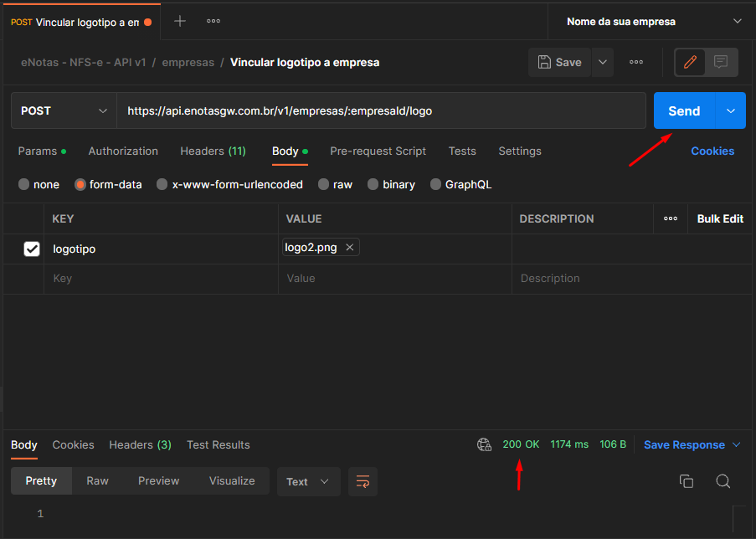Expand Save Response options chevron
This screenshot has height=539, width=756.
click(736, 444)
